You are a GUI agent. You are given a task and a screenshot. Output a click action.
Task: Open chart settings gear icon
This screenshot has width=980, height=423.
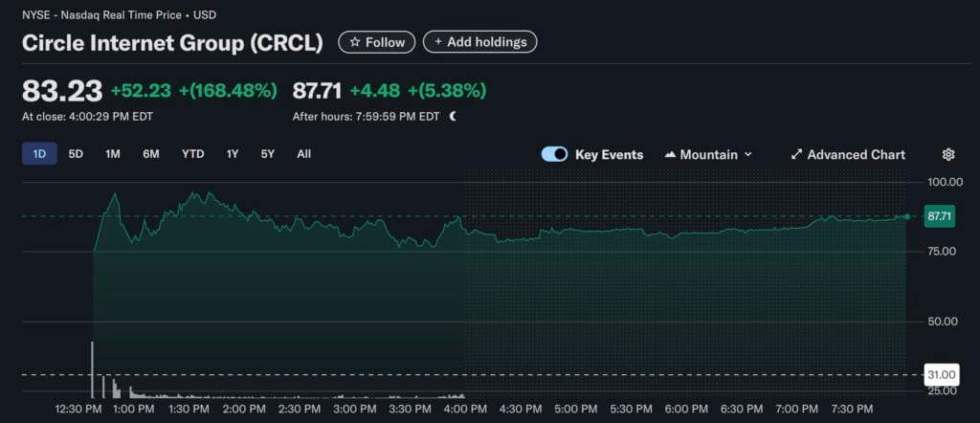(948, 154)
